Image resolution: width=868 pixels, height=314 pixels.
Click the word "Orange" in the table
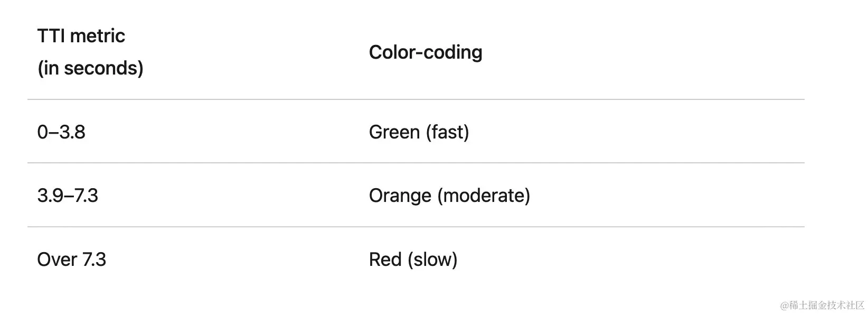pyautogui.click(x=400, y=196)
